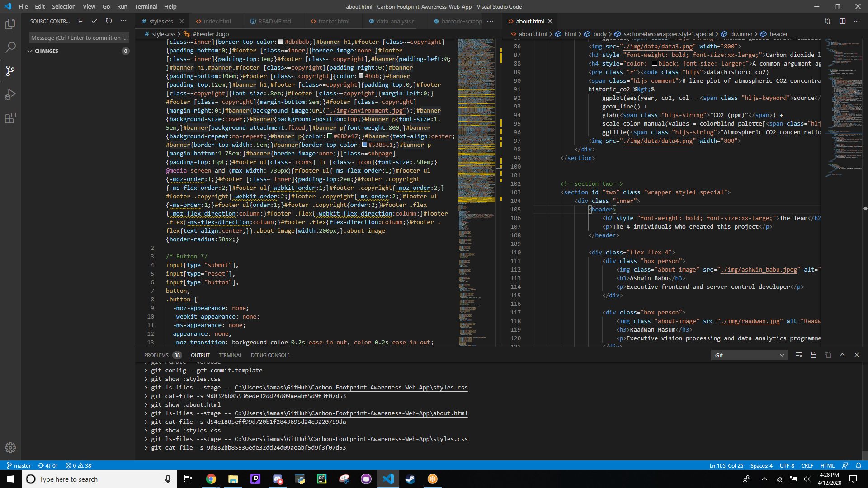The height and width of the screenshot is (488, 868).
Task: Split the about.html editor right
Action: pos(842,21)
